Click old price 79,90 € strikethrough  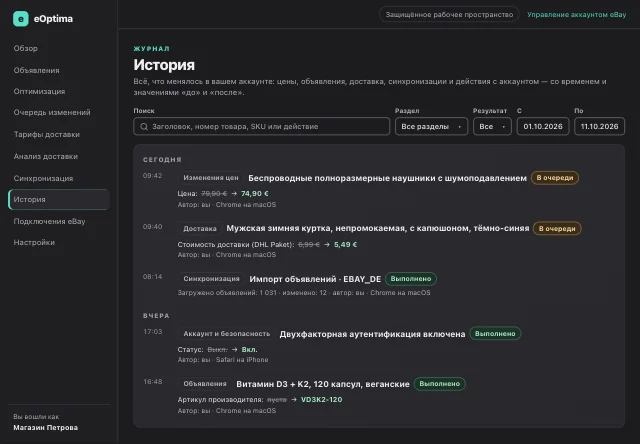[x=214, y=193]
